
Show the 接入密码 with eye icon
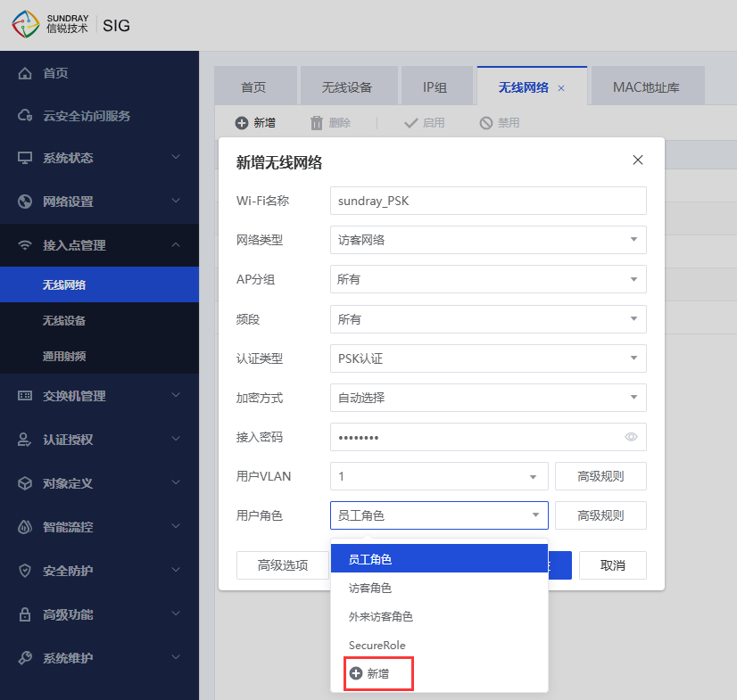(631, 437)
